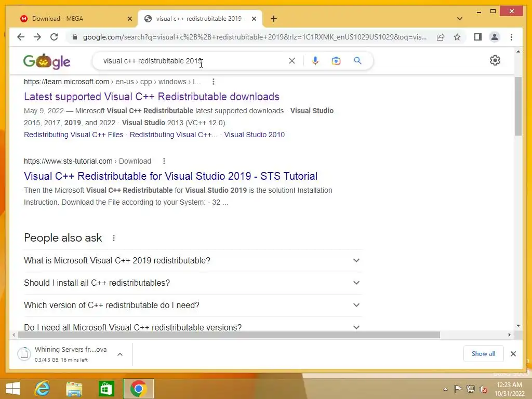Open a new tab
532x399 pixels.
click(273, 19)
